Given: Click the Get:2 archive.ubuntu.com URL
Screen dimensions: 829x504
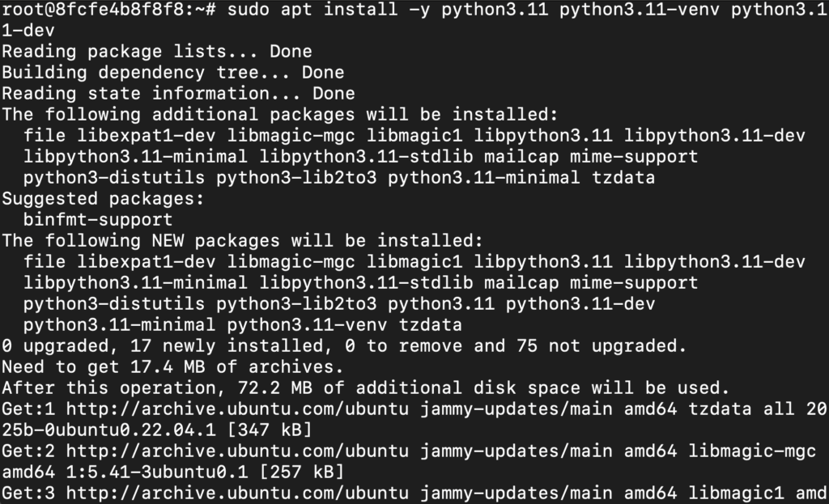Looking at the screenshot, I should coord(237,451).
